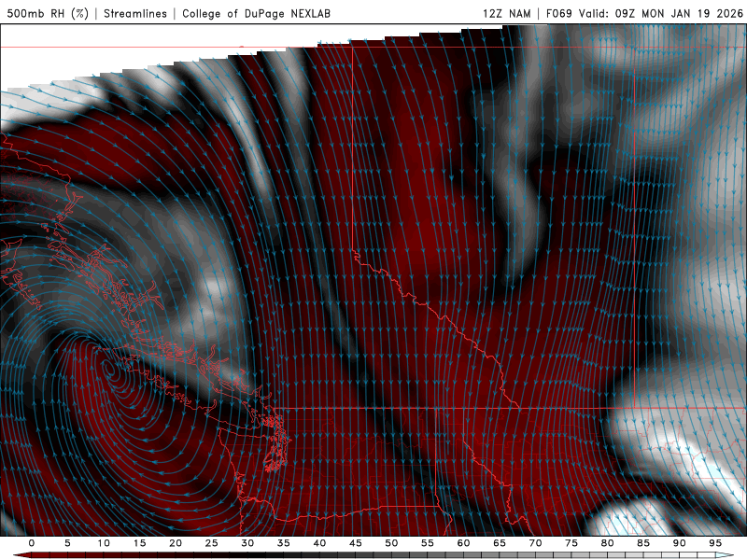Click the colorbar label "30"

pyautogui.click(x=247, y=543)
